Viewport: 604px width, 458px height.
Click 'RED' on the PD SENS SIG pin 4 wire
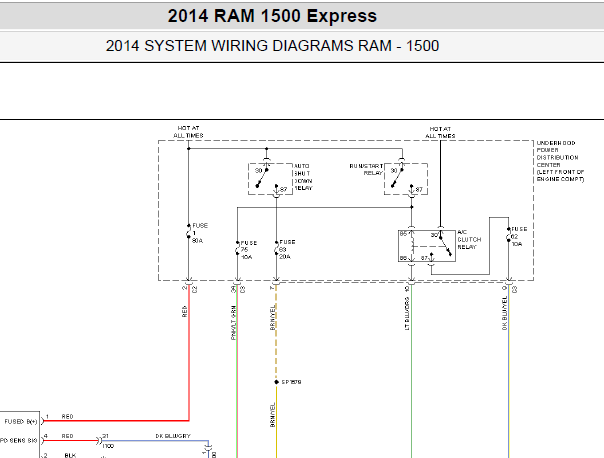(x=67, y=436)
